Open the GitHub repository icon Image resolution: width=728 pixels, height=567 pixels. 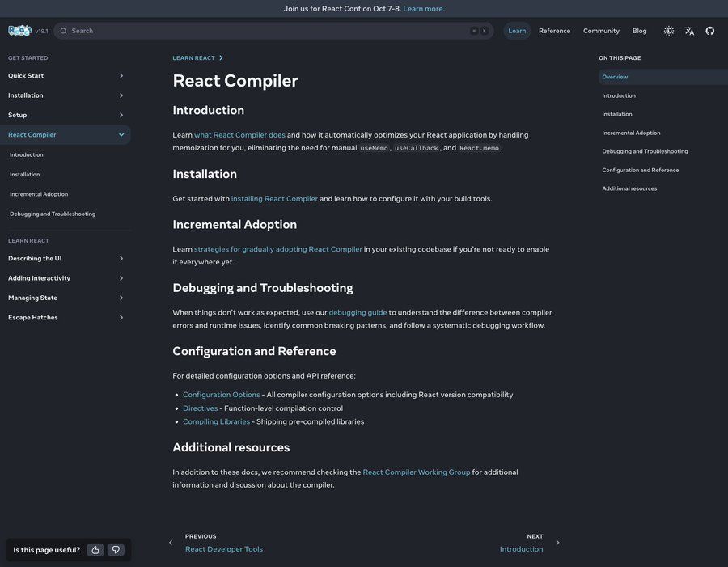click(710, 31)
